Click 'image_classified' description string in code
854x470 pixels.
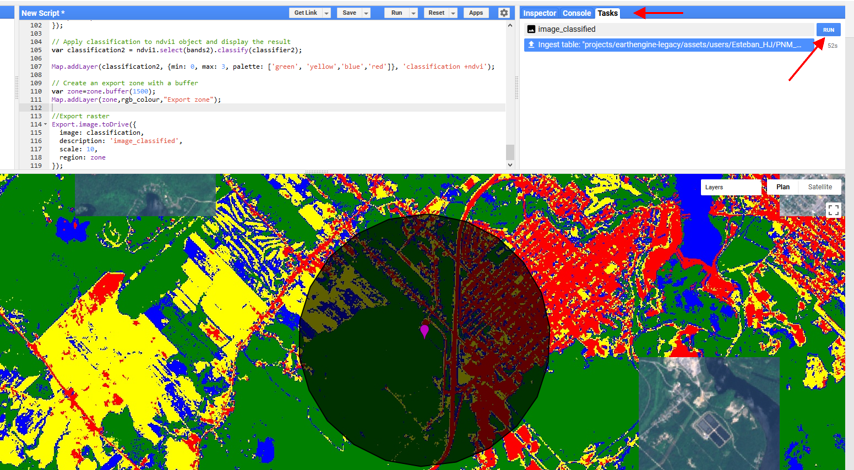(x=144, y=141)
